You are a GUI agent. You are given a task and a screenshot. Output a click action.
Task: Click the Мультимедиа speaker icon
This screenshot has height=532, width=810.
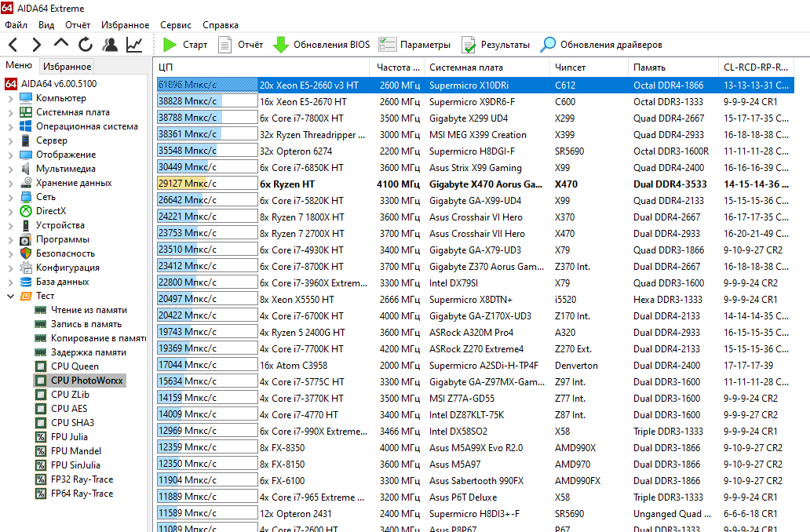[26, 169]
